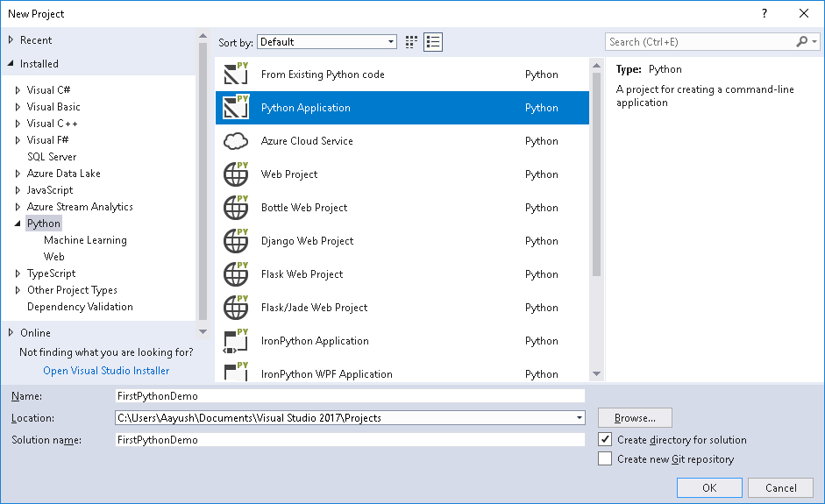The height and width of the screenshot is (504, 825).
Task: Switch template view to small icons
Action: 411,42
